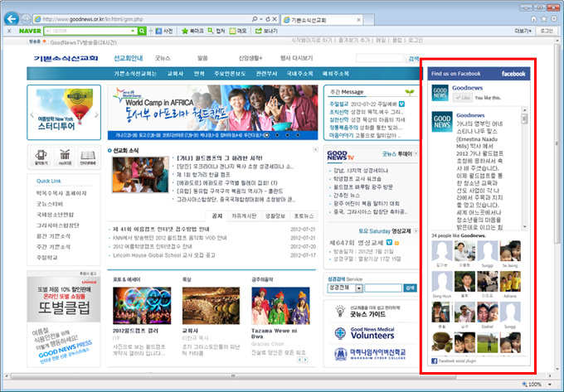Viewport: 564px width, 392px height.
Task: Select the third dot of World Camp slideshow
Action: (288, 135)
